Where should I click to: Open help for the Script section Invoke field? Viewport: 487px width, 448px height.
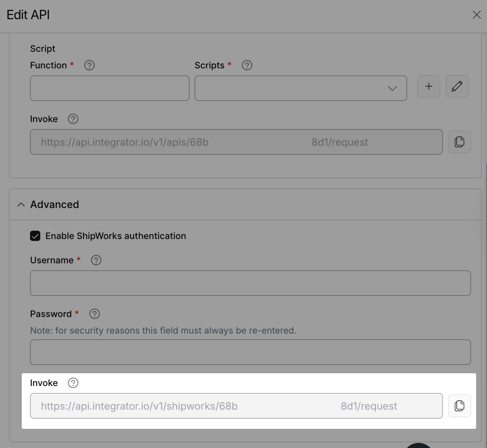click(73, 119)
